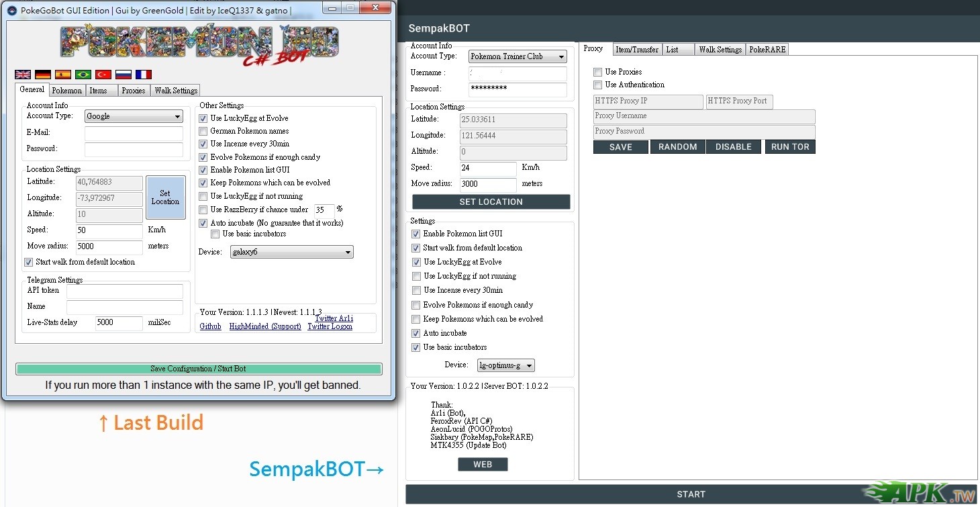Click the Password field in PokeGoBot
This screenshot has width=980, height=507.
pos(134,150)
